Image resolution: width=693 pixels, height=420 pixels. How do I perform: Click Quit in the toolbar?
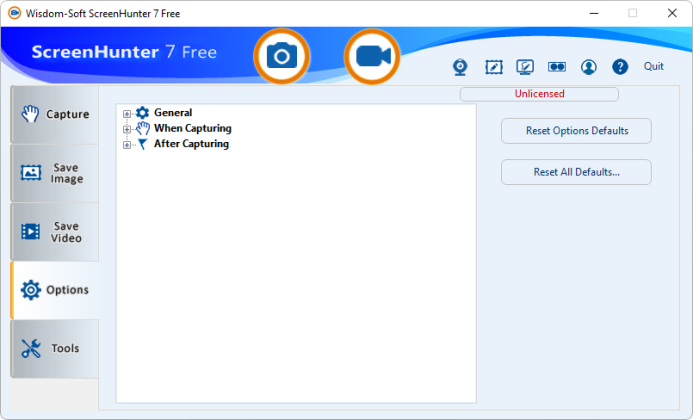(x=653, y=66)
